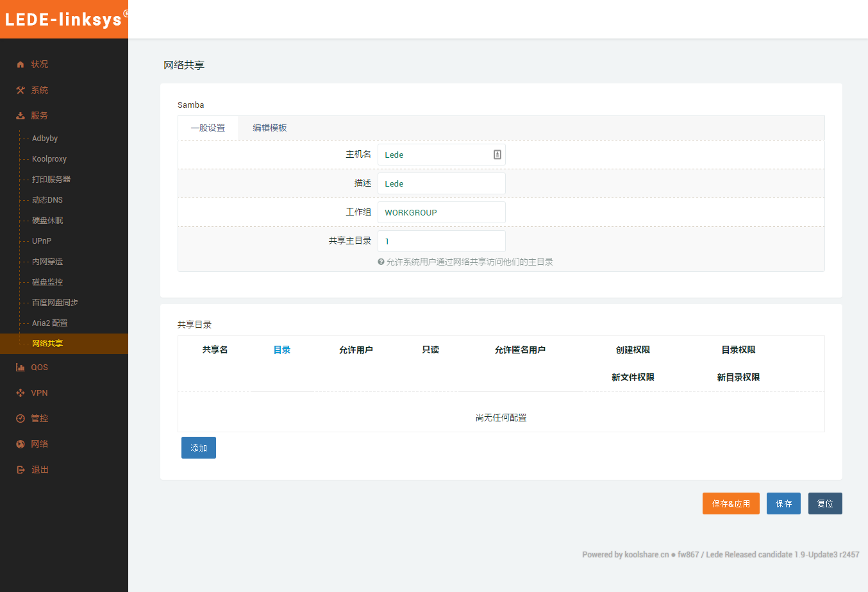Click the globe icon beside 网络

(x=21, y=444)
